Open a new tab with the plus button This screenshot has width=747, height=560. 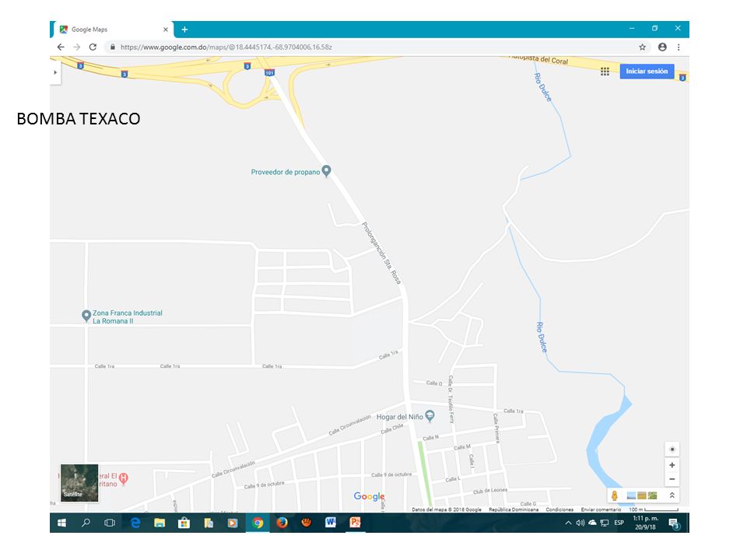(184, 30)
